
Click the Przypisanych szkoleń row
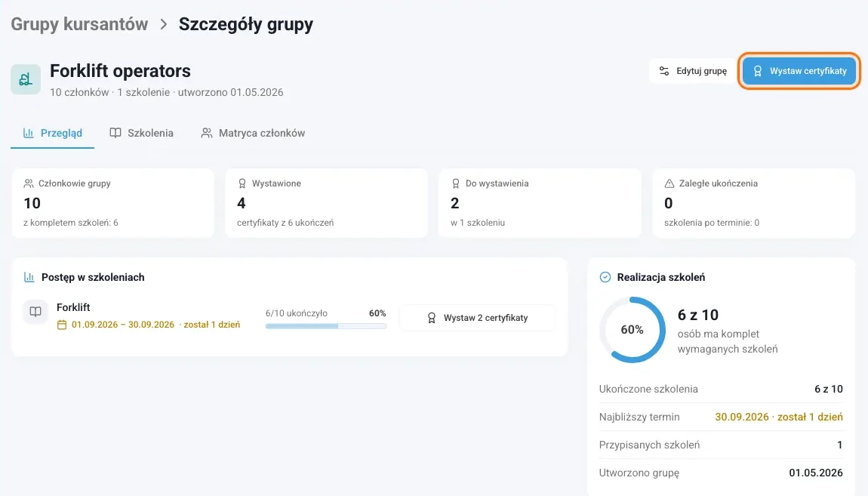pyautogui.click(x=721, y=445)
